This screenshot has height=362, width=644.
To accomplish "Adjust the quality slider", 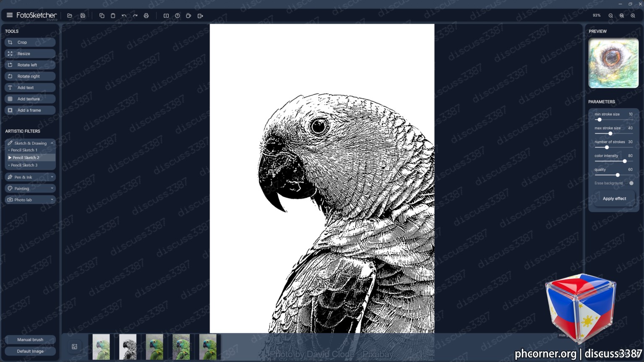I will (613, 175).
